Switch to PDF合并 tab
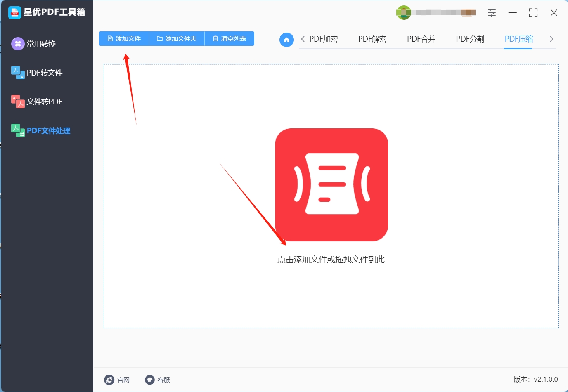 (x=421, y=39)
